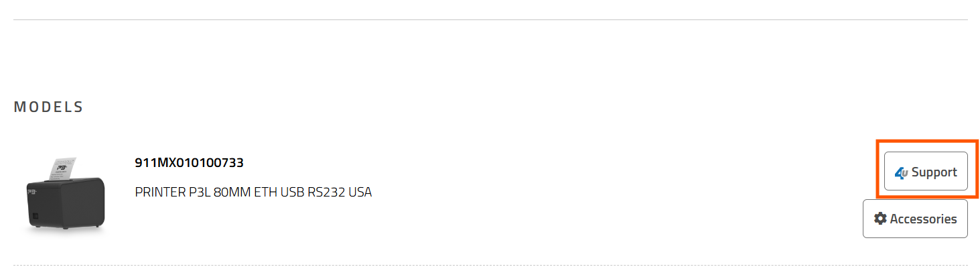Click the P3L printer product thumbnail
Viewport: 980px width, 275px height.
pyautogui.click(x=65, y=195)
